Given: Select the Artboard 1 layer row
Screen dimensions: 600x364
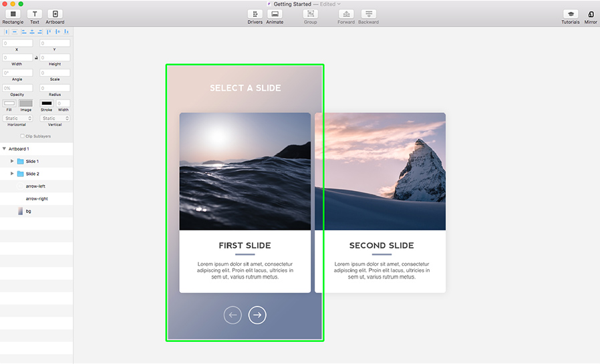Looking at the screenshot, I should click(36, 149).
